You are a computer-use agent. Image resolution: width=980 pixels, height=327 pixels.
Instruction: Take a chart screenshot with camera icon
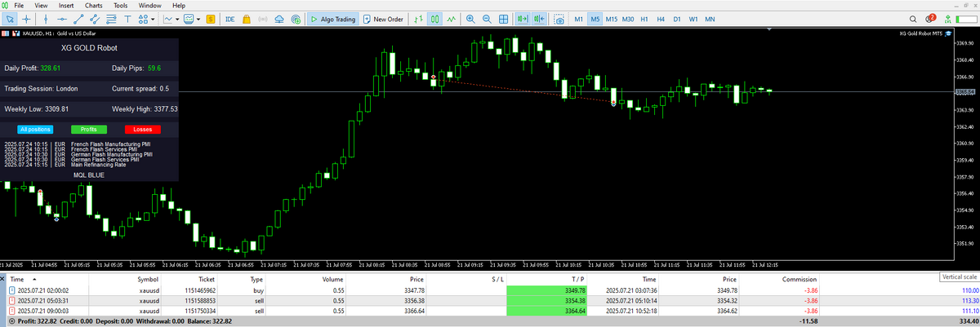click(x=559, y=19)
